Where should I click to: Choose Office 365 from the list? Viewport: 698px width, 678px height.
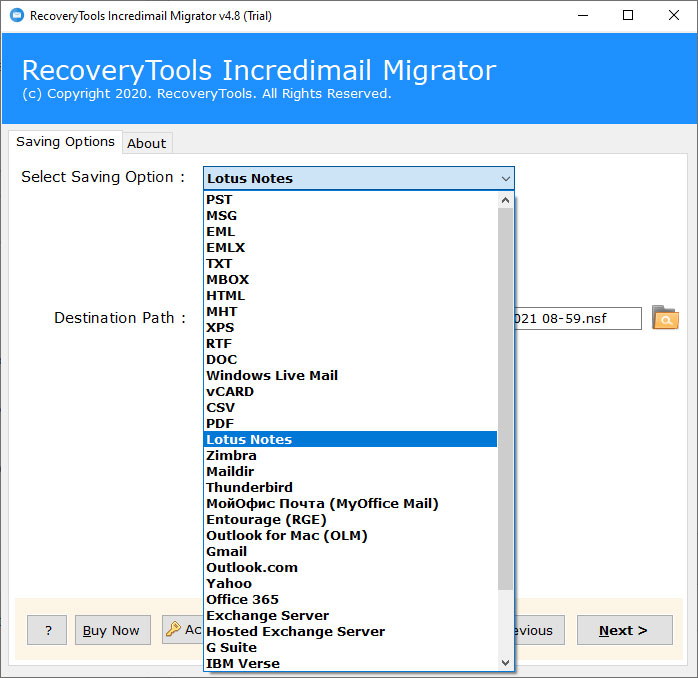350,600
